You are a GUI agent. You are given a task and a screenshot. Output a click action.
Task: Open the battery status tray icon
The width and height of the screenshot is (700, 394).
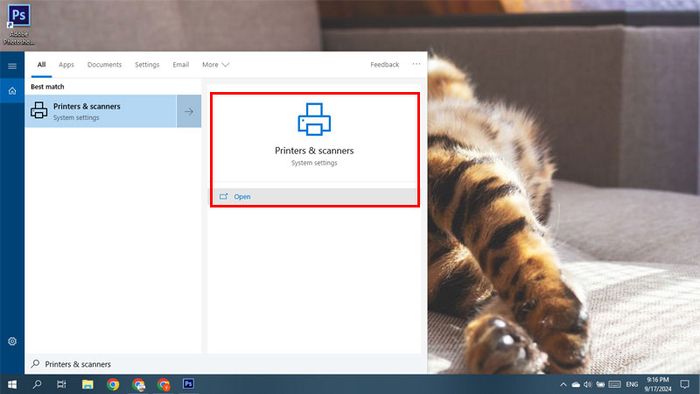click(x=600, y=384)
